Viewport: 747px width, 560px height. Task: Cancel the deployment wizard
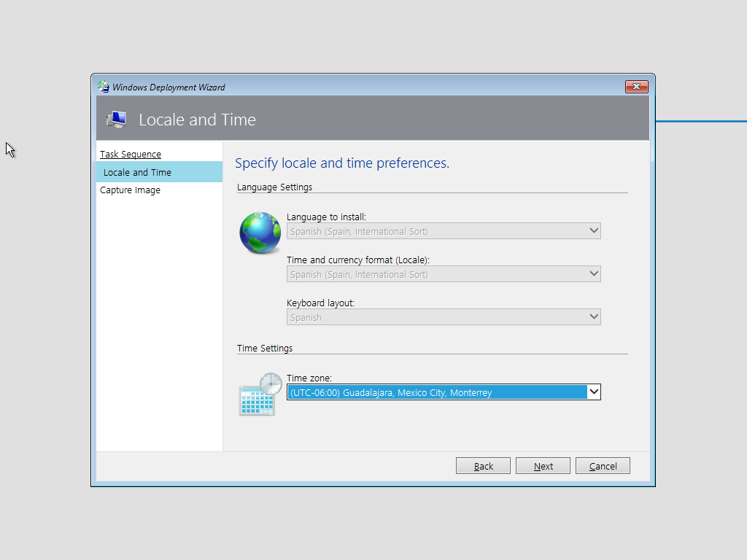603,466
